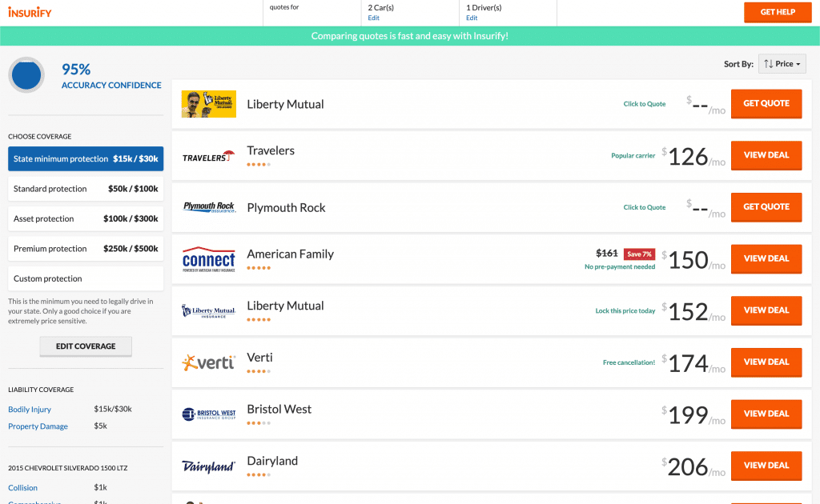The height and width of the screenshot is (504, 820).
Task: View the Bristol West $199 deal
Action: [x=766, y=414]
